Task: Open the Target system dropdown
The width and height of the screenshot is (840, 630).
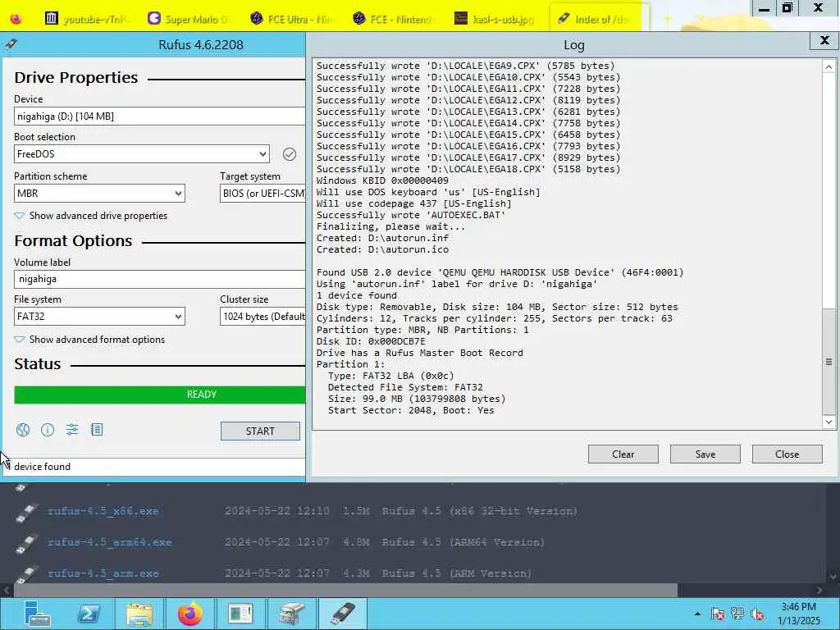Action: [262, 194]
